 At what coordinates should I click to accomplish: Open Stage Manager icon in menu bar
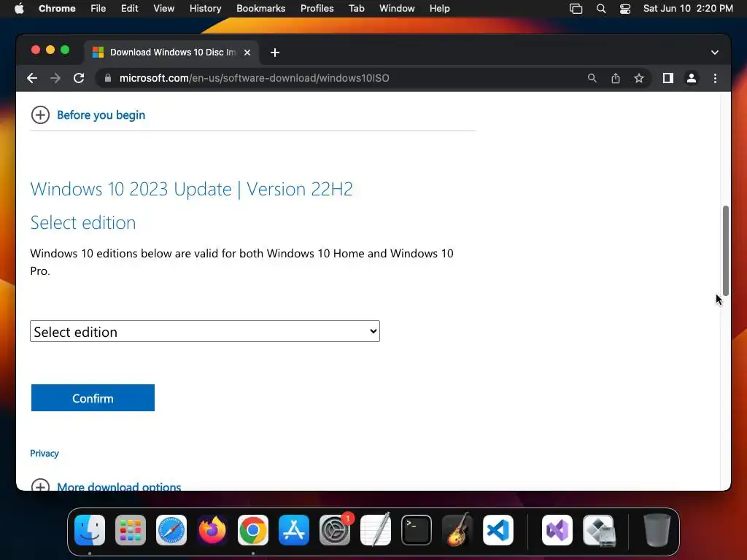click(x=576, y=9)
